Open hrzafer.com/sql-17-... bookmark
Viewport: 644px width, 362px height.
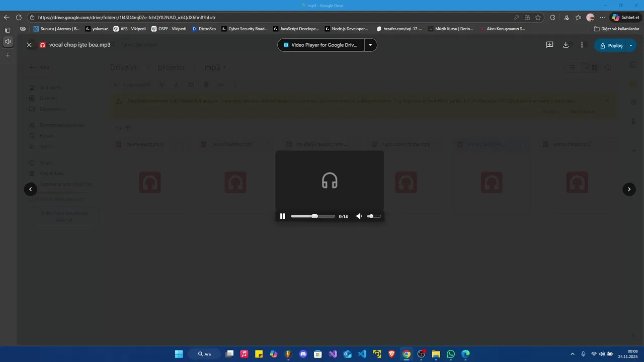pyautogui.click(x=399, y=29)
